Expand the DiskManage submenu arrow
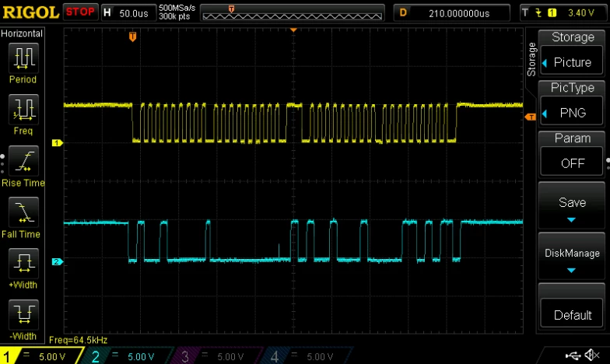Viewport: 610px width, 364px height. point(571,271)
